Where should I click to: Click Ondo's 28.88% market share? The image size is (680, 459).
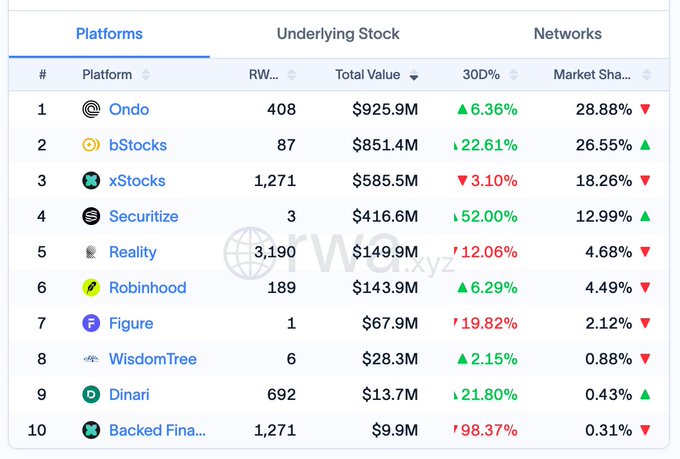click(604, 109)
